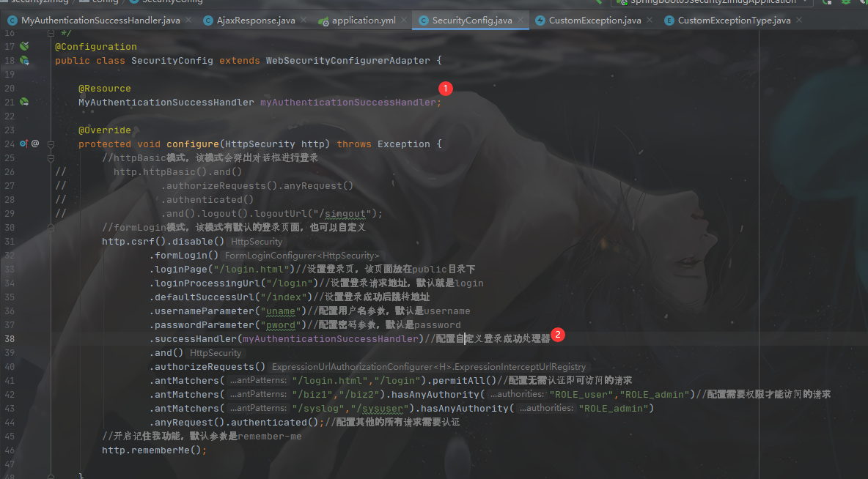The width and height of the screenshot is (868, 479).
Task: Close the MyAuthenticationSuccessHandler.java tab
Action: pyautogui.click(x=188, y=21)
